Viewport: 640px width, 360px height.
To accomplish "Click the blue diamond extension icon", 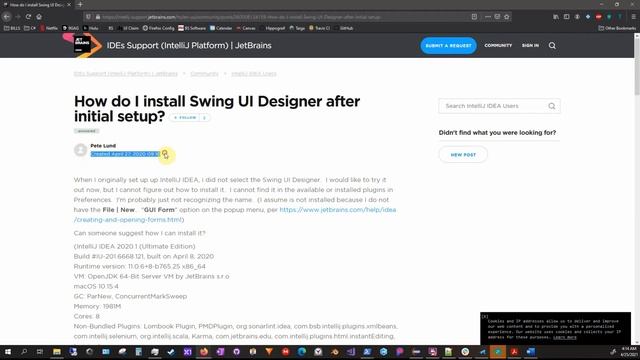I will point(588,17).
